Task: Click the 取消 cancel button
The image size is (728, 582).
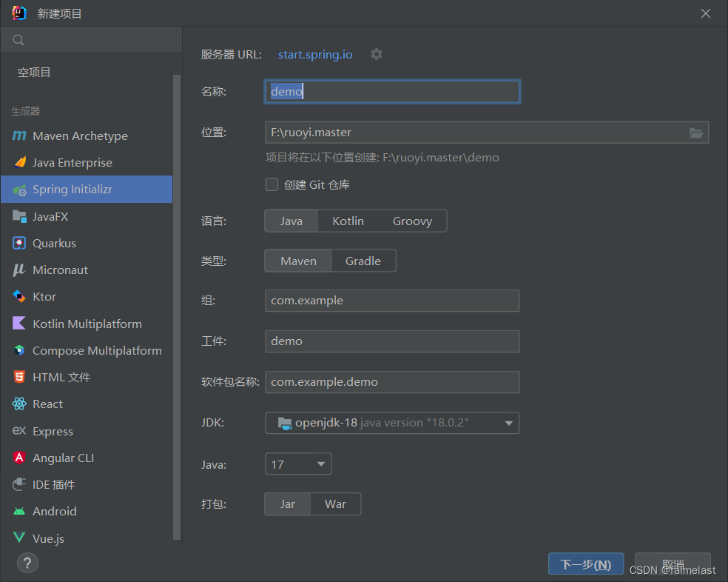Action: coord(673,564)
